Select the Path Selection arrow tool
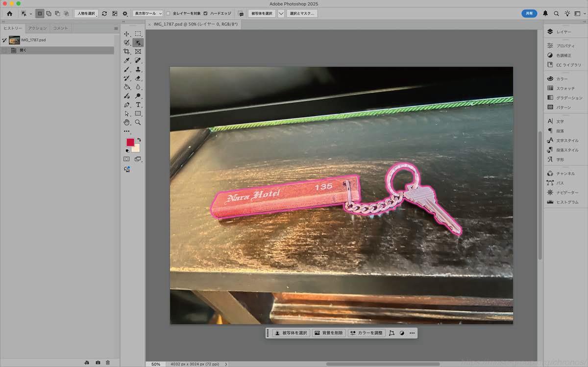Screen dimensions: 588x367 (x=126, y=113)
